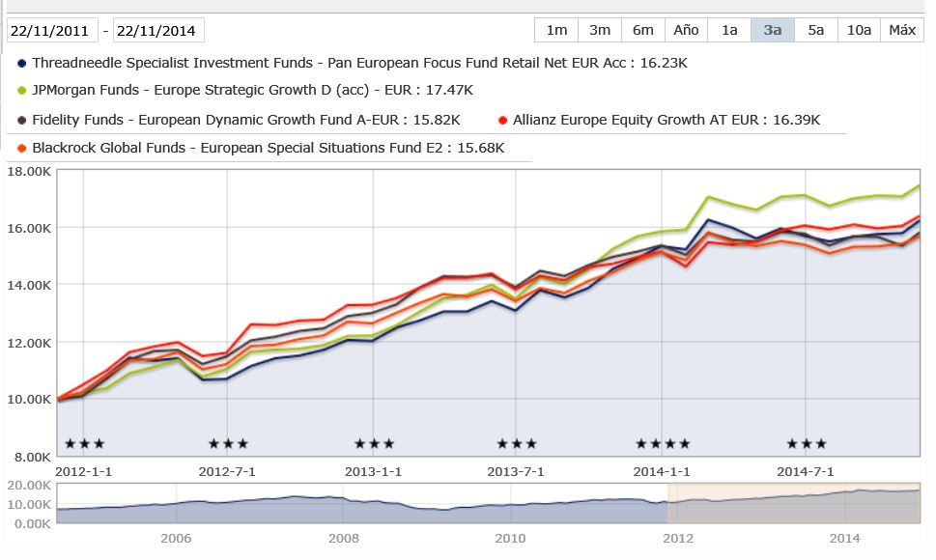Toggle the Allianz Europe Equity Growth series label

pos(667,121)
